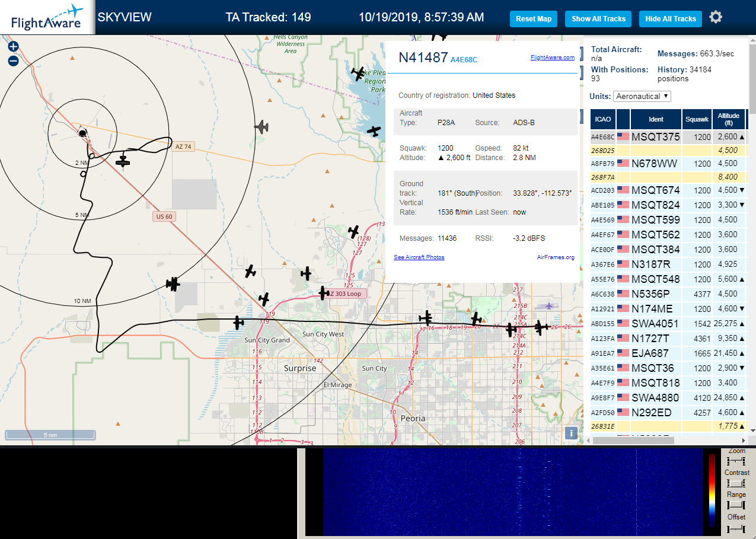Click the Peoria city label on map

(x=413, y=418)
